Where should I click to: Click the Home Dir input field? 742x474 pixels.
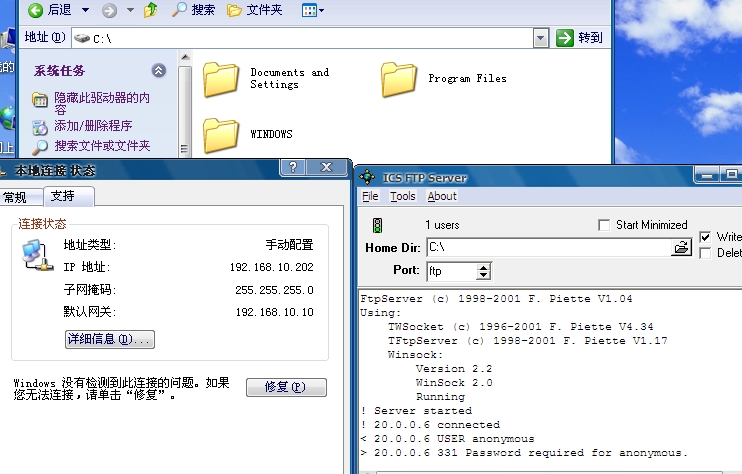pos(549,247)
